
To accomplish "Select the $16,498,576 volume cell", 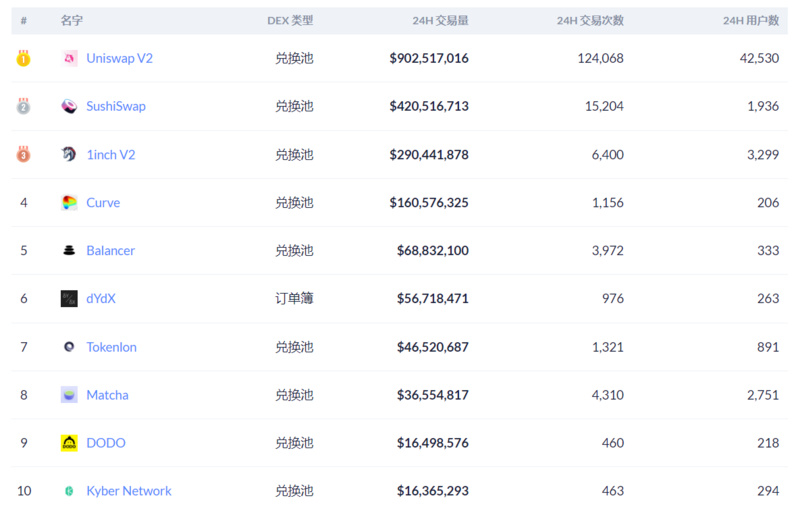I will pyautogui.click(x=433, y=443).
